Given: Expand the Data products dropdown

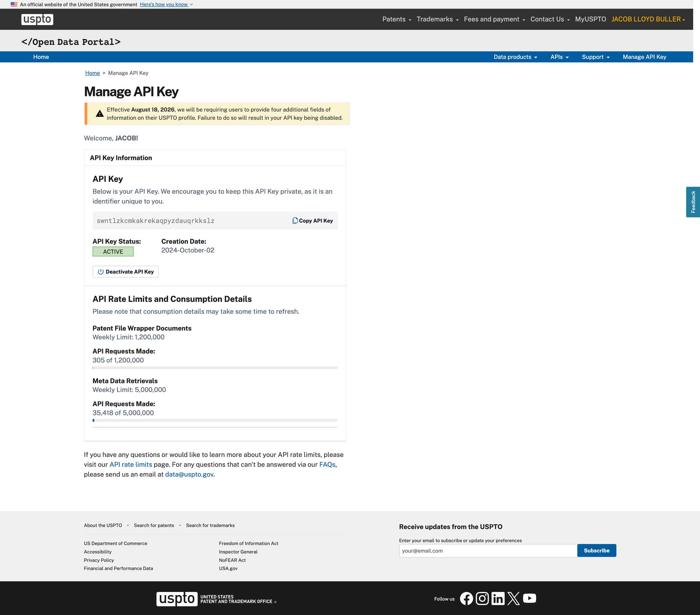Looking at the screenshot, I should (515, 57).
